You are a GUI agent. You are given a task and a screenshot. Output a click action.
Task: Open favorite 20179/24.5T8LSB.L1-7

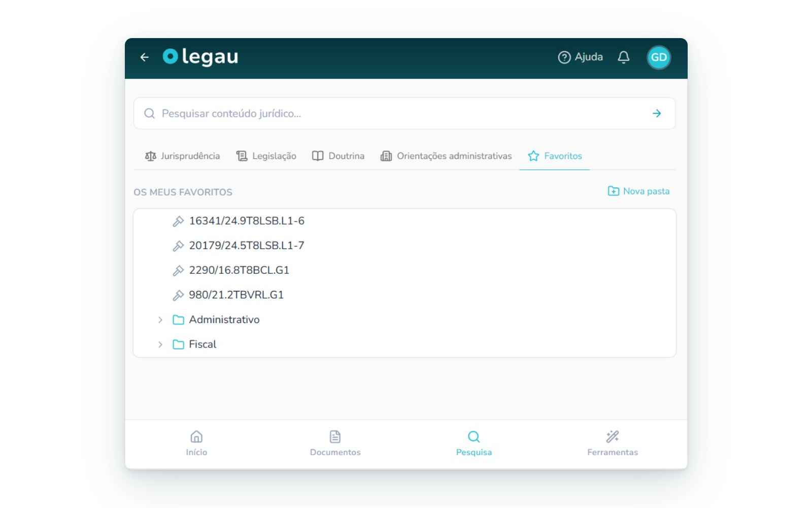tap(247, 245)
